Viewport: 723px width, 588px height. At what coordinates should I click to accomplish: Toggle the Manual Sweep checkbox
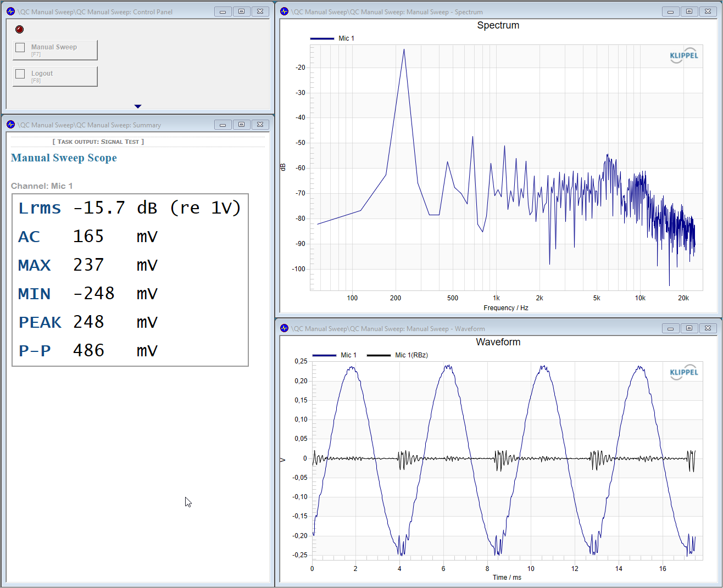[20, 48]
